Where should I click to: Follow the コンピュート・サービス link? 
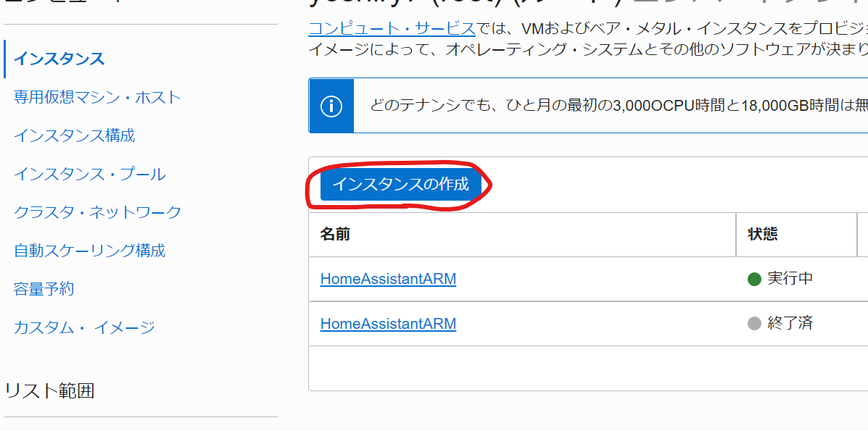[x=392, y=28]
